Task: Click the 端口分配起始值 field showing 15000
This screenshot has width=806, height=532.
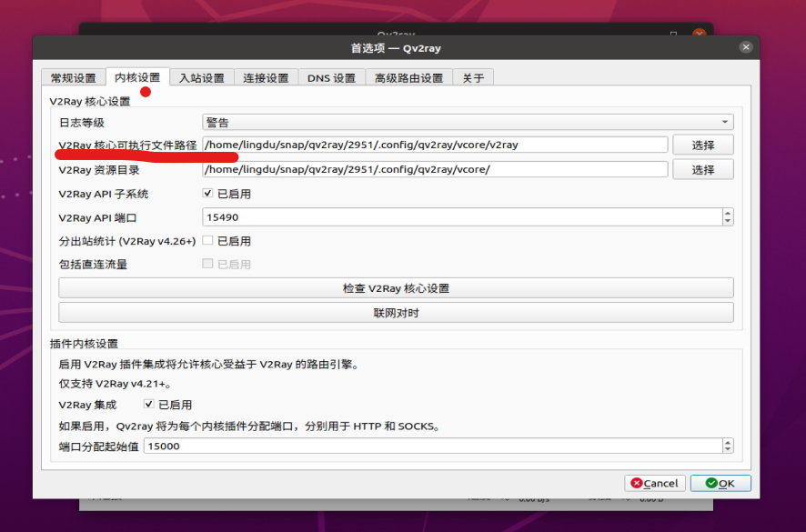Action: [x=433, y=446]
